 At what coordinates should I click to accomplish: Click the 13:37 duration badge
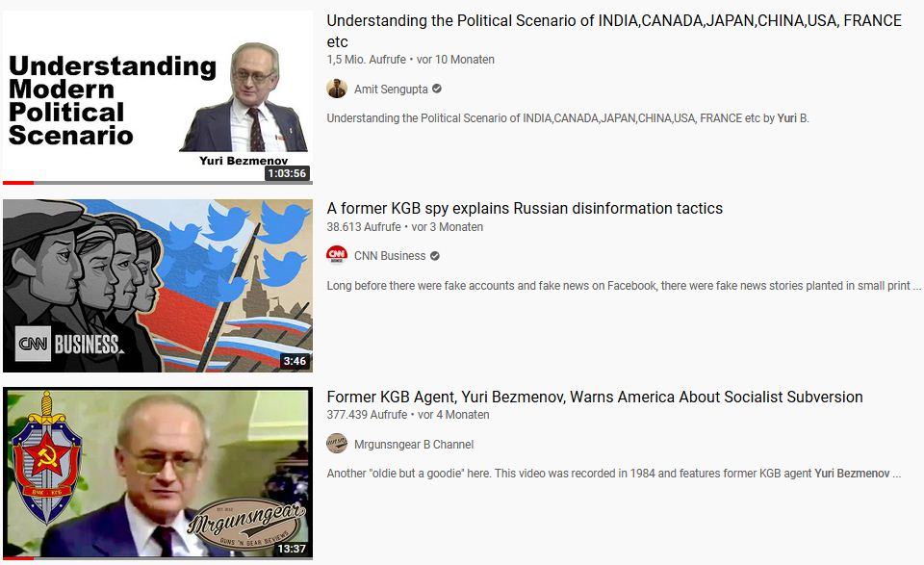[292, 549]
